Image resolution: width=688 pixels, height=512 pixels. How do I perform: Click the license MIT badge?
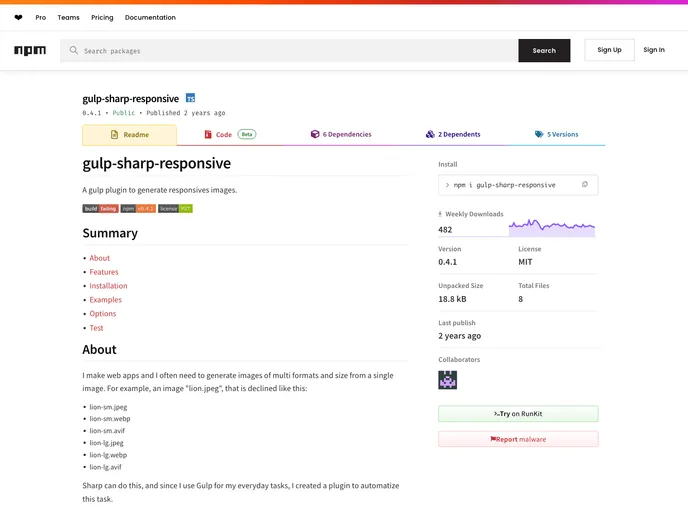[176, 208]
